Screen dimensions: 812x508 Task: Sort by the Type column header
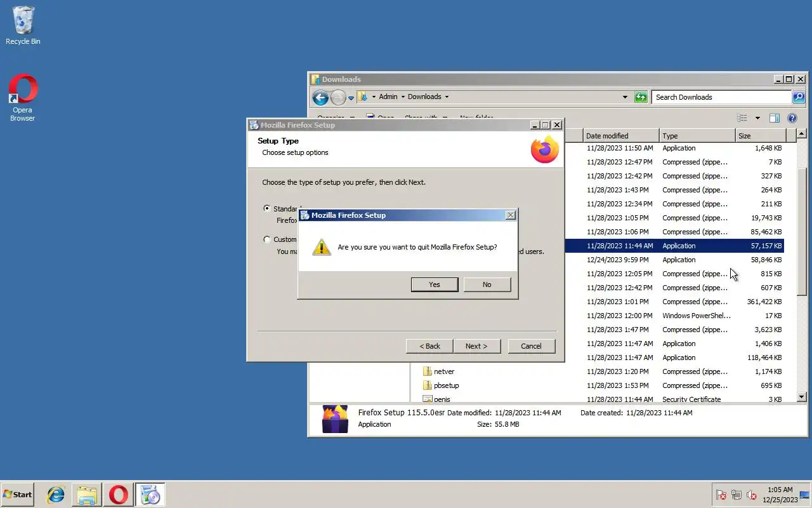point(697,136)
